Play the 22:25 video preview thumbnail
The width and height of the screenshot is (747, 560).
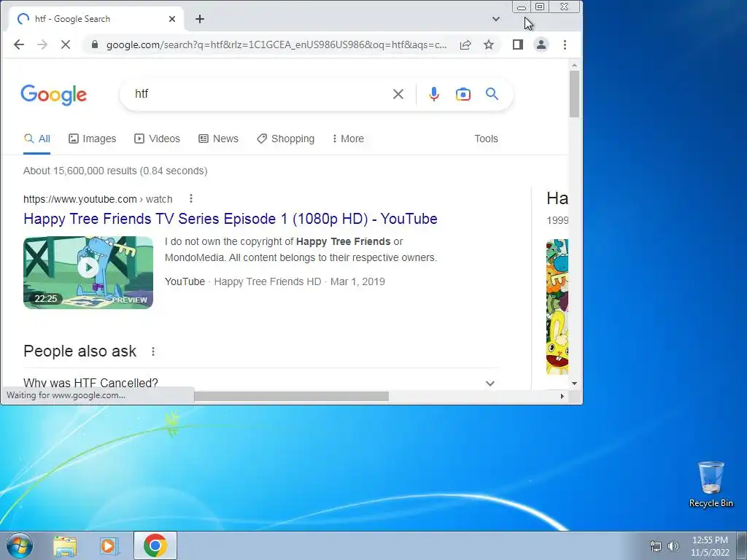coord(88,273)
